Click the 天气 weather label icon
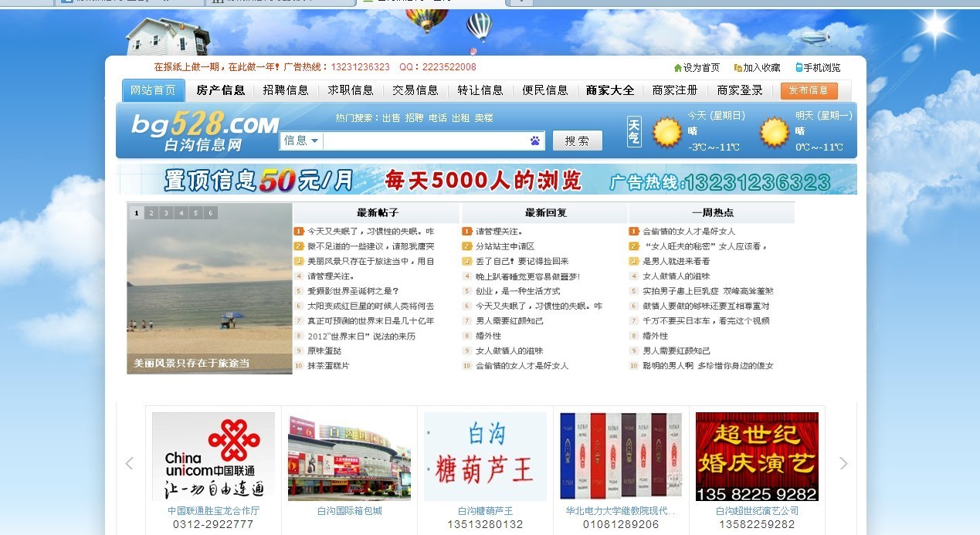Viewport: 980px width, 535px height. 634,132
